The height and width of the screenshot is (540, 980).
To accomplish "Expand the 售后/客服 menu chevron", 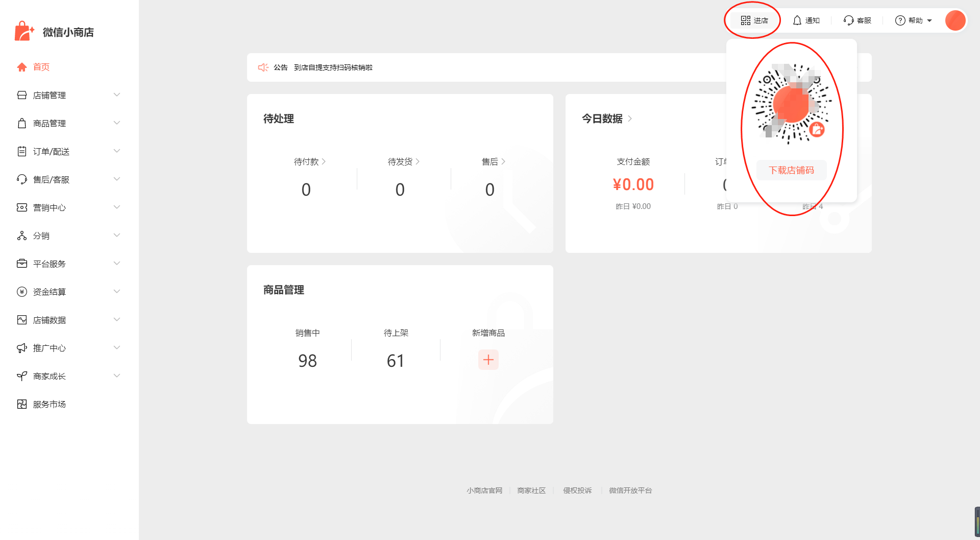I will [117, 179].
